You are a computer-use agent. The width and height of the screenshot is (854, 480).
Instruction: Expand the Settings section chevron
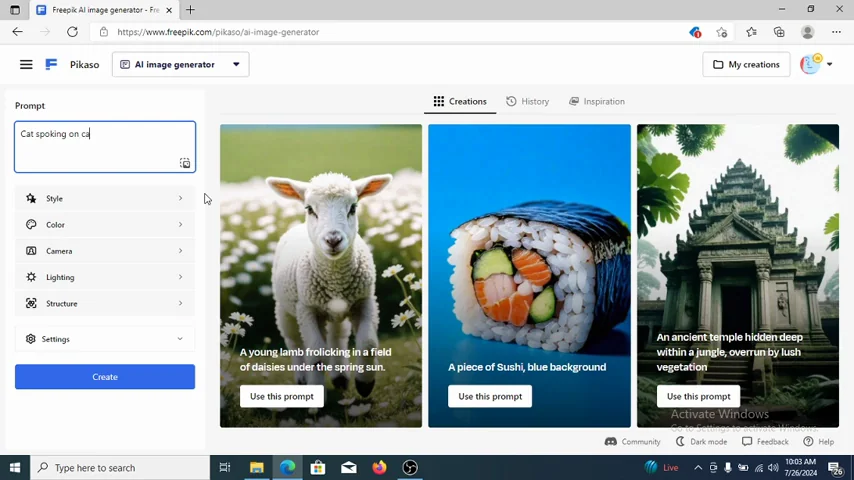pyautogui.click(x=180, y=339)
